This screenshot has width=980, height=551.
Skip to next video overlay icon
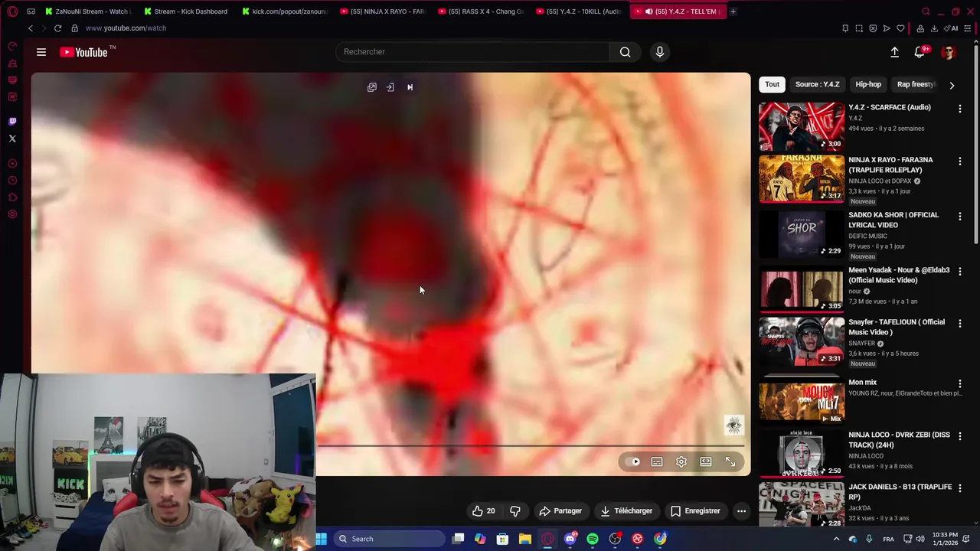tap(410, 87)
